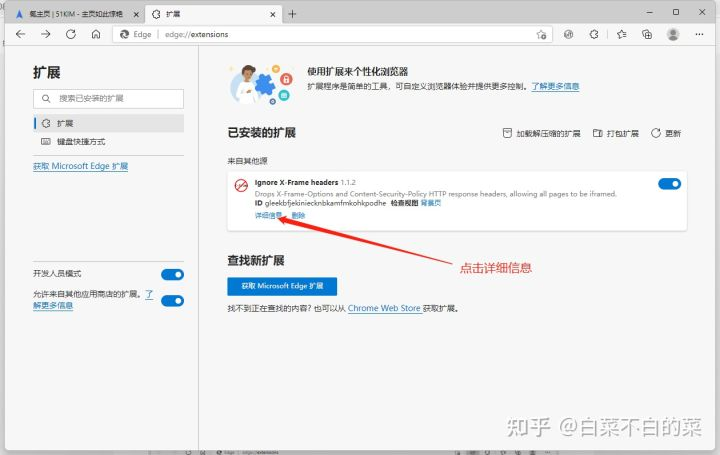The image size is (720, 455).
Task: Open the sidebar link 获取 Microsoft Edge 扩展
Action: [x=80, y=166]
